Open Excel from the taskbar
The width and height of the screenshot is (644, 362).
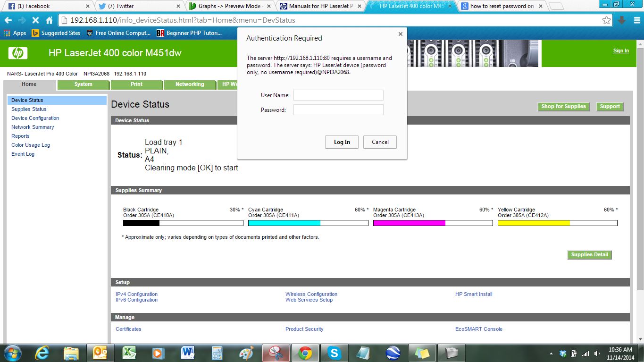point(129,353)
